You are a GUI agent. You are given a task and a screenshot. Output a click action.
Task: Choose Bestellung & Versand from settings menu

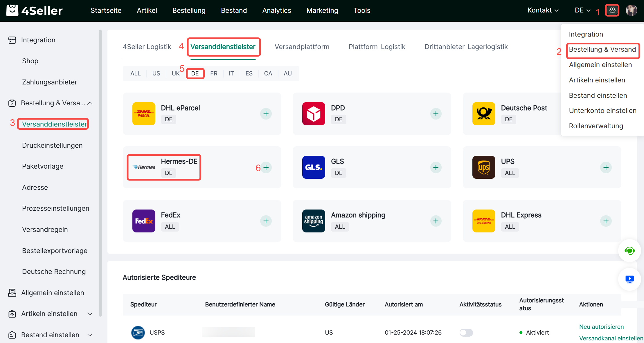[x=602, y=50]
